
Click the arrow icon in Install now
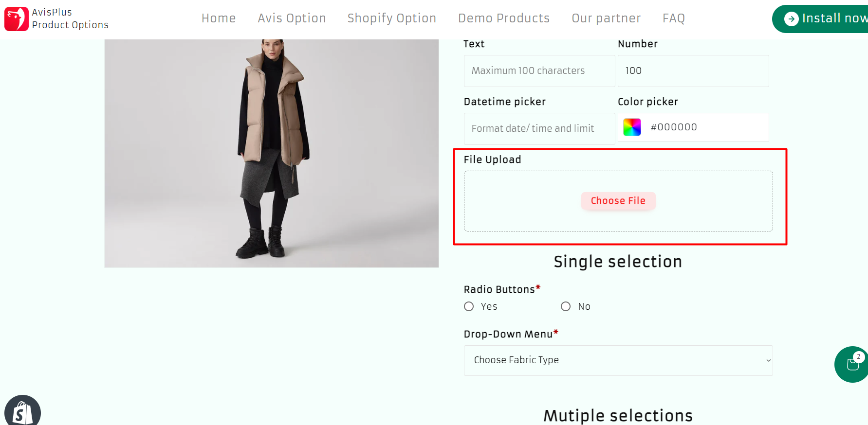click(x=791, y=19)
